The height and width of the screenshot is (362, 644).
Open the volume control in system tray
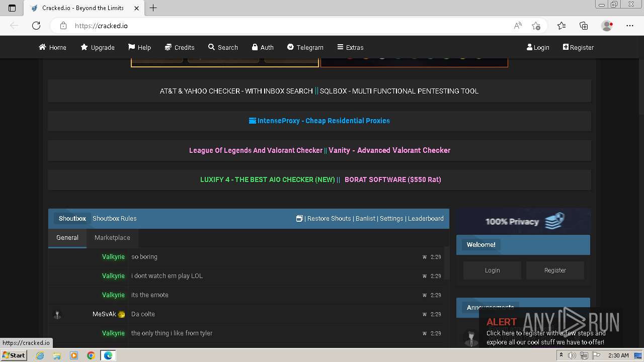tap(572, 355)
